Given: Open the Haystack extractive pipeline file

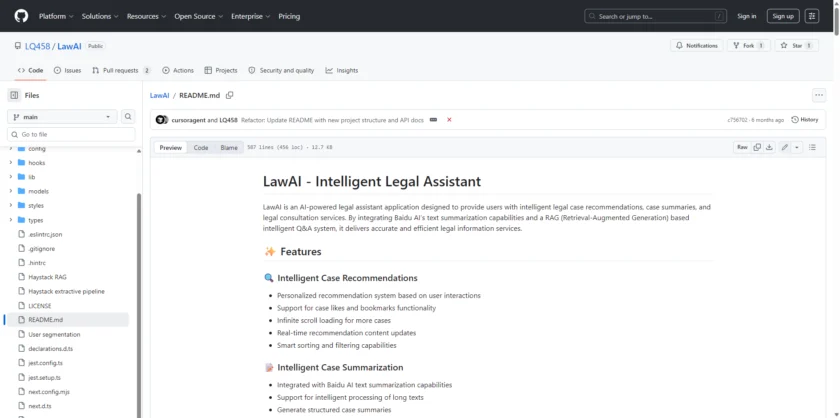Looking at the screenshot, I should [66, 292].
